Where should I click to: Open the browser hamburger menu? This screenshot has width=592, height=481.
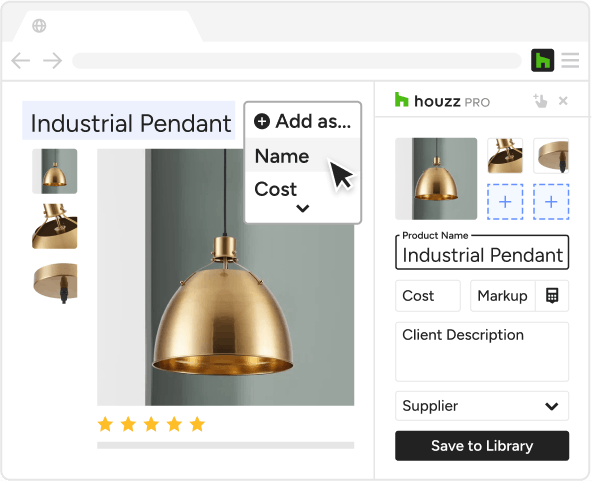[x=570, y=60]
